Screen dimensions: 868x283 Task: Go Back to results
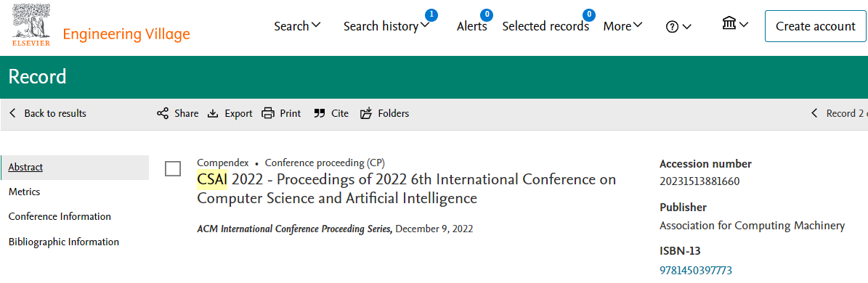click(x=48, y=113)
